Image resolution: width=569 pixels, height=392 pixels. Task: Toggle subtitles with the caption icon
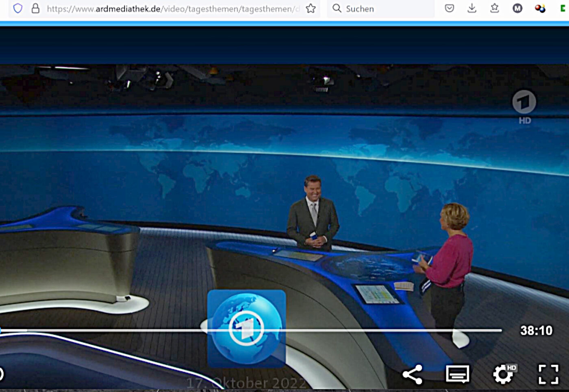pyautogui.click(x=458, y=374)
